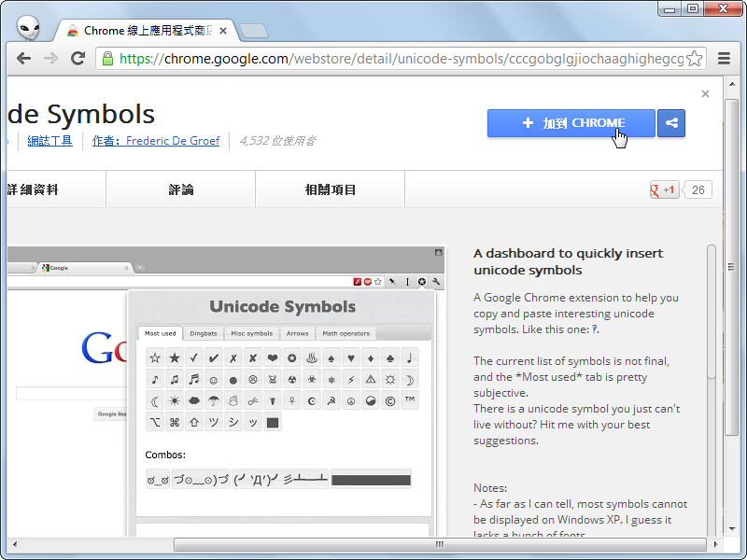747x560 pixels.
Task: Open the 相關項目 tab
Action: pyautogui.click(x=329, y=189)
